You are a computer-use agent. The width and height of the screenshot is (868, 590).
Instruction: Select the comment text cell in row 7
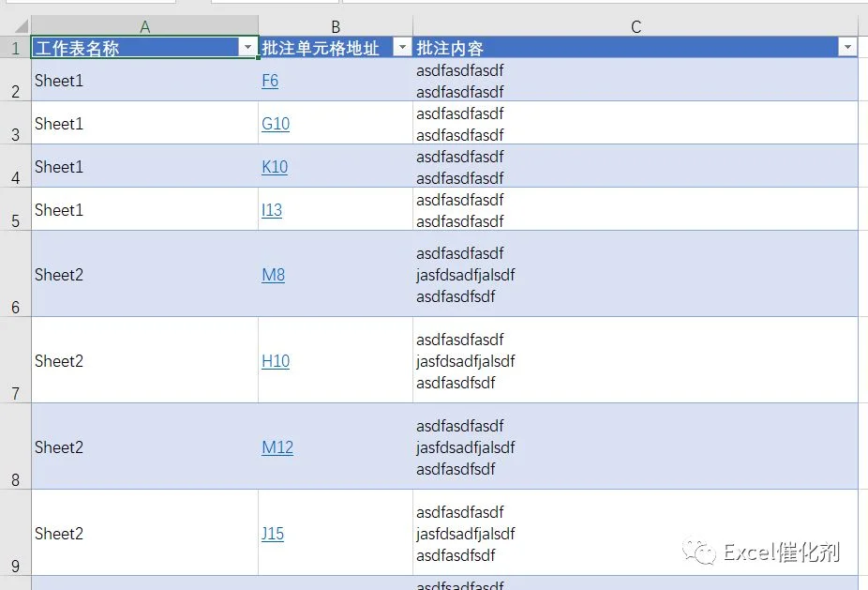point(636,360)
